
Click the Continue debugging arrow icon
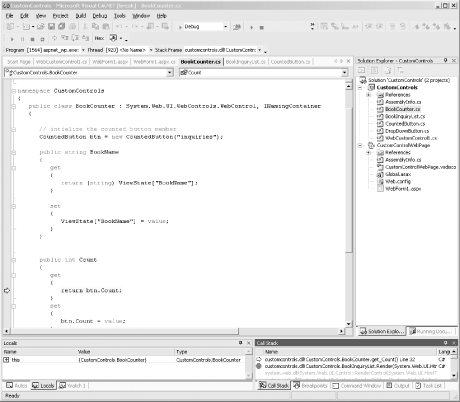click(x=12, y=39)
